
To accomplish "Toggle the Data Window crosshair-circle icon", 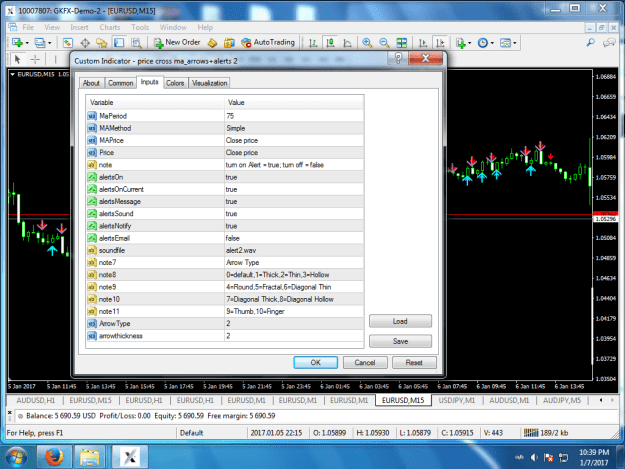I will (85, 43).
